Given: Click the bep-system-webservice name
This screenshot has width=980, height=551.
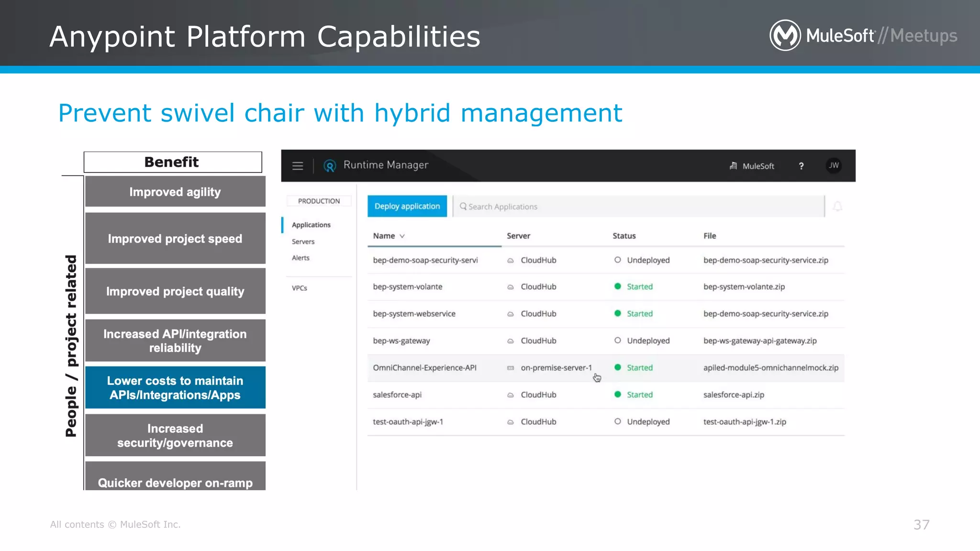Looking at the screenshot, I should pos(414,314).
